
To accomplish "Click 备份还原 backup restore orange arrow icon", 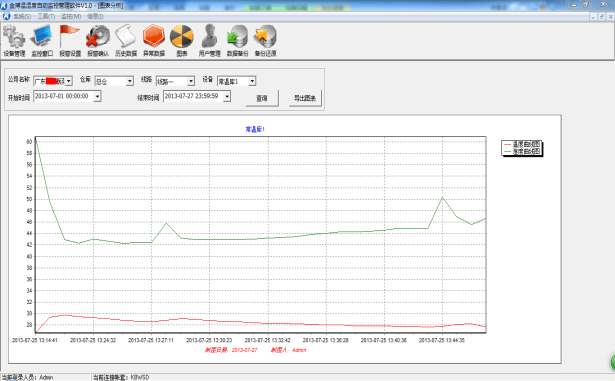I will coord(266,41).
